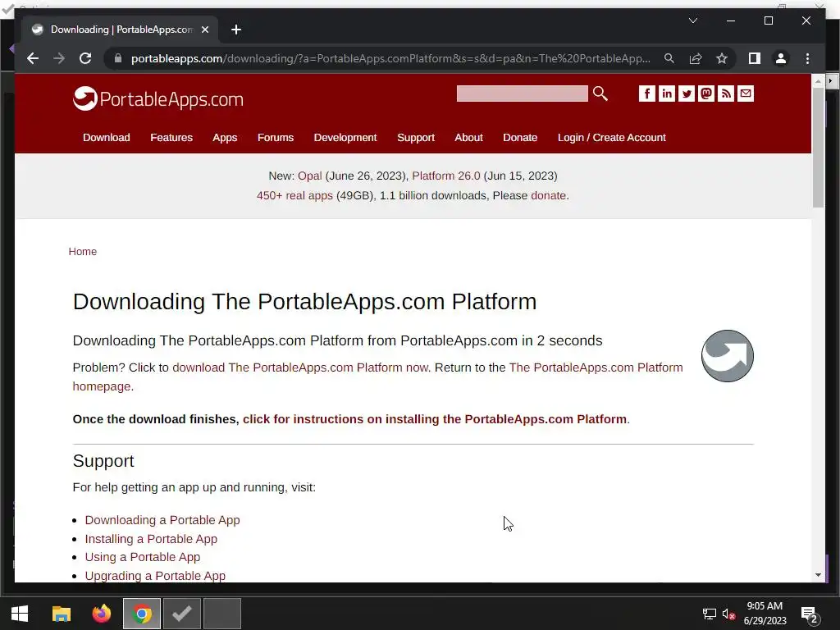Open the Chrome profile icon
The image size is (840, 630).
(x=781, y=58)
